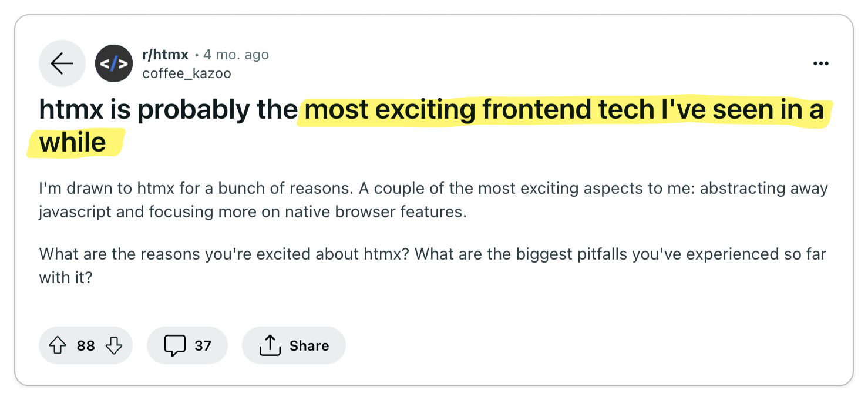Click the 88 vote score
Image resolution: width=868 pixels, height=400 pixels.
coord(86,346)
